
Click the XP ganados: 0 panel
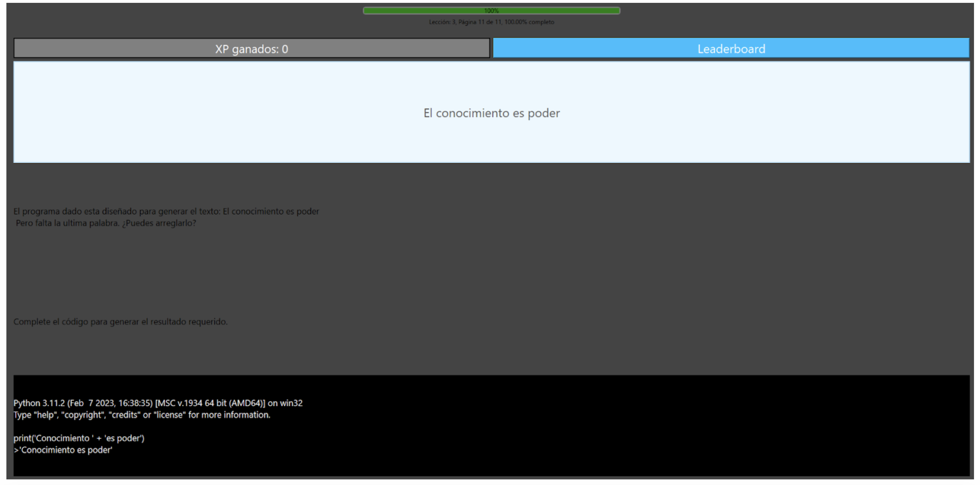(252, 48)
